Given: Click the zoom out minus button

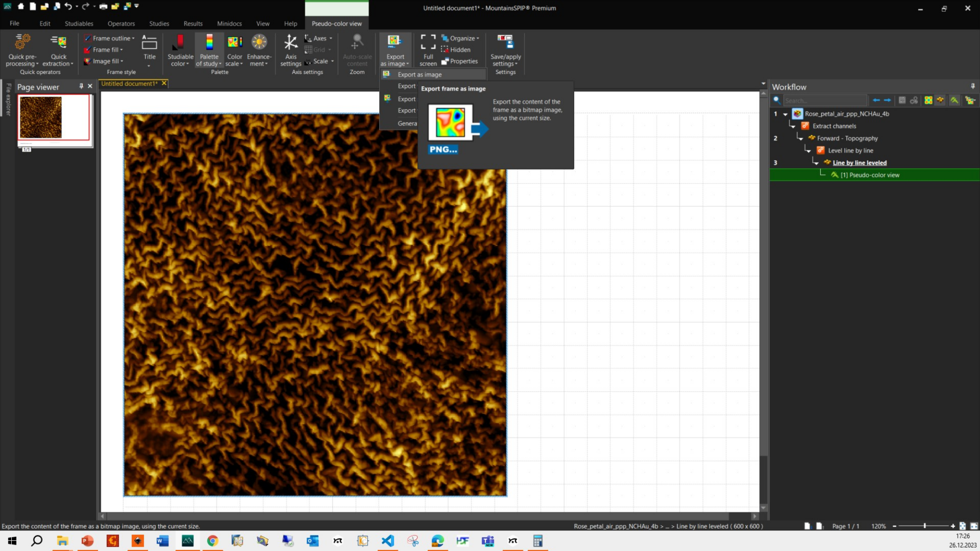Looking at the screenshot, I should pos(894,526).
